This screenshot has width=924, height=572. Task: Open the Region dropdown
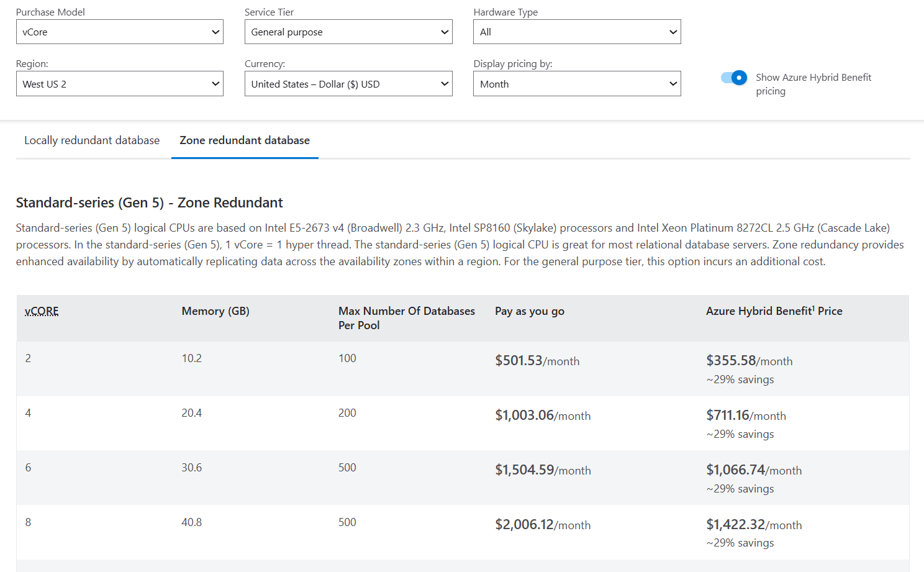[119, 83]
